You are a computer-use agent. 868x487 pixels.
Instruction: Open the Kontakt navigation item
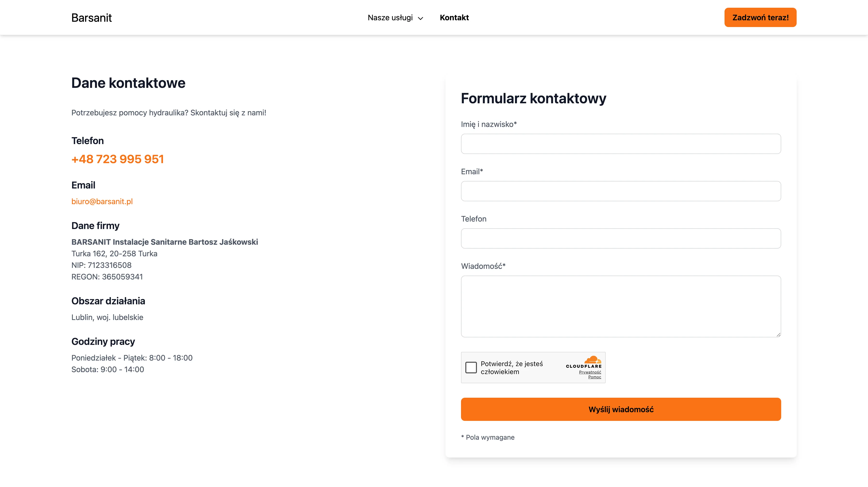coord(454,18)
